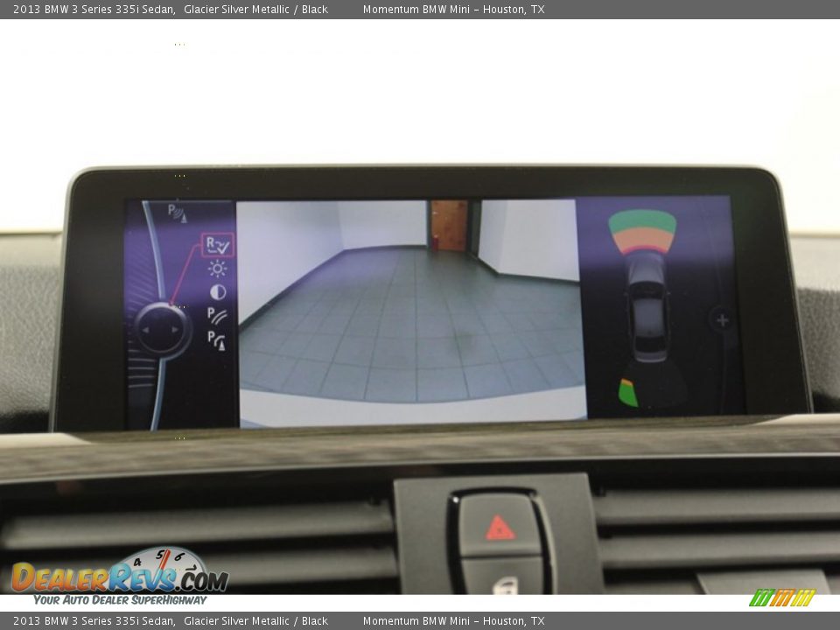Click the green rear-left sensor indicator

[x=628, y=393]
